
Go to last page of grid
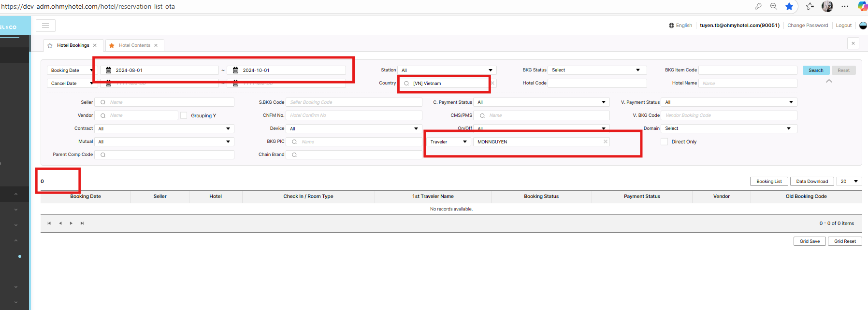click(82, 223)
